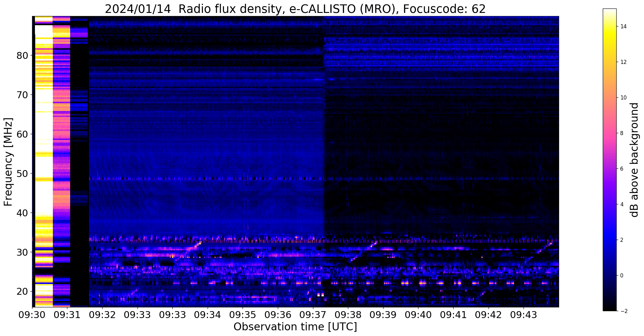Click the colorbar tick labeled 8
The height and width of the screenshot is (336, 644).
[x=622, y=133]
